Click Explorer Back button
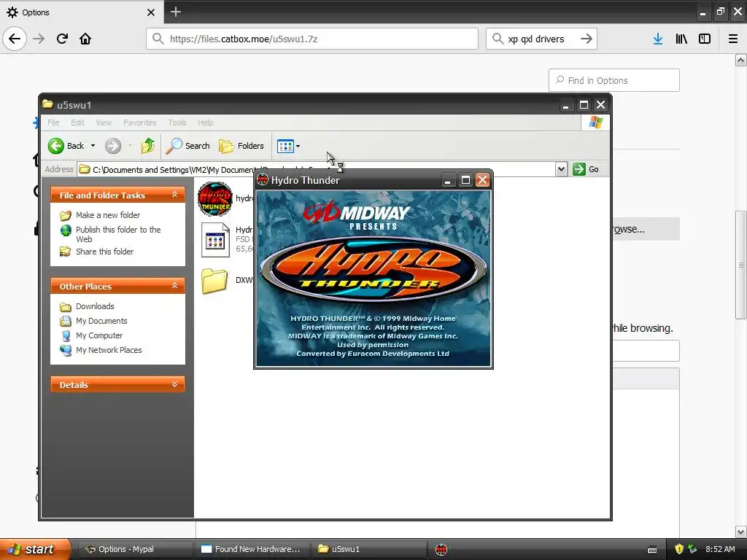The width and height of the screenshot is (747, 560). point(66,146)
